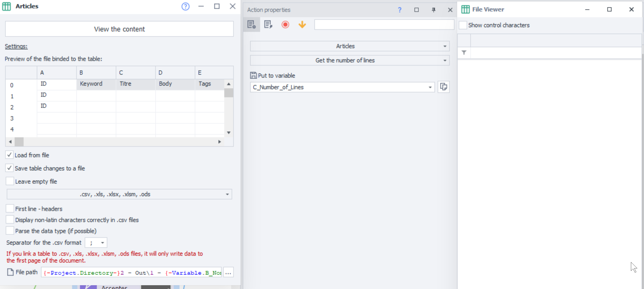Expand Get the number of lines dropdown
The width and height of the screenshot is (644, 289).
(349, 60)
